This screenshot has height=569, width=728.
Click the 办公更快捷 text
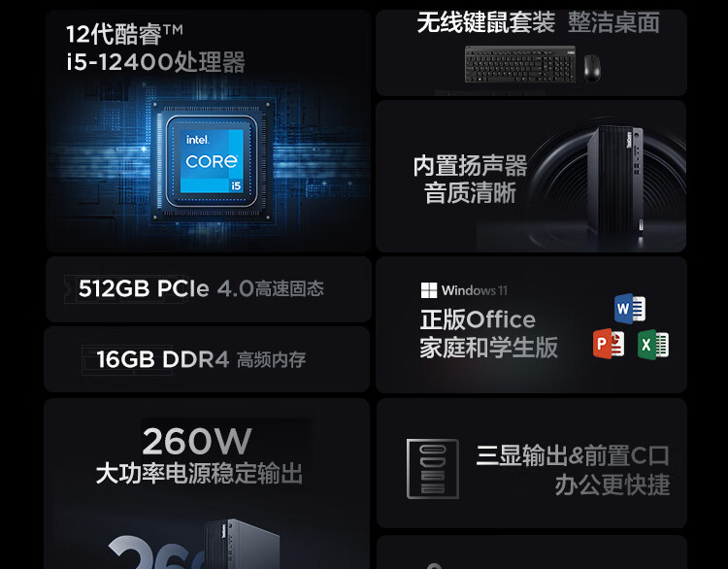click(x=612, y=485)
